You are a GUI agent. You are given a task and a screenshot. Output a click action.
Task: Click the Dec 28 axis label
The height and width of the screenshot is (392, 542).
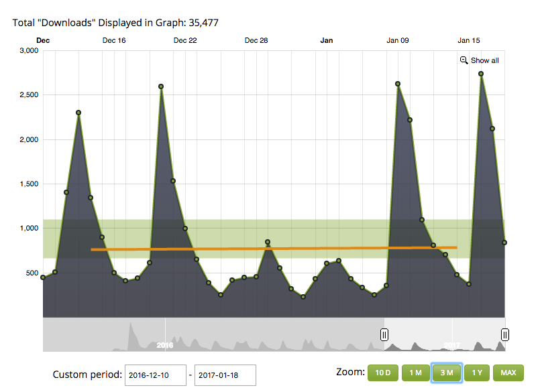coord(256,40)
